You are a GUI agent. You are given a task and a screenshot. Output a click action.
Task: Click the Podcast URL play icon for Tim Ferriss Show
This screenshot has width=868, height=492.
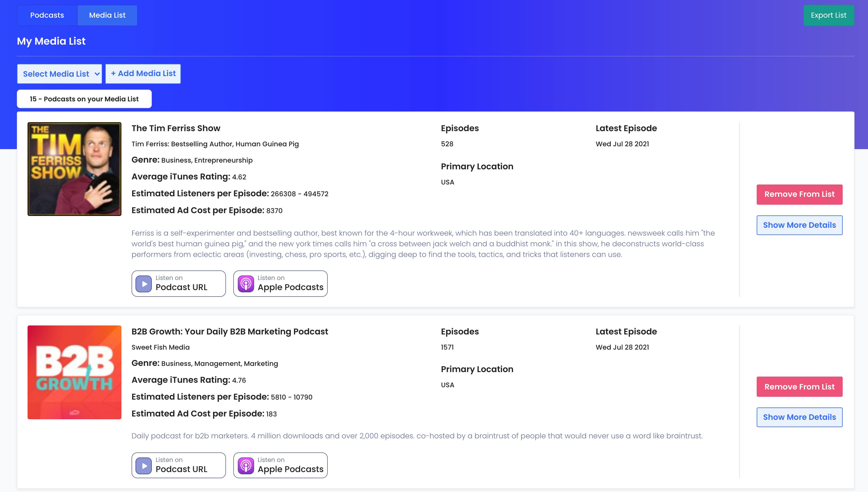click(x=144, y=284)
